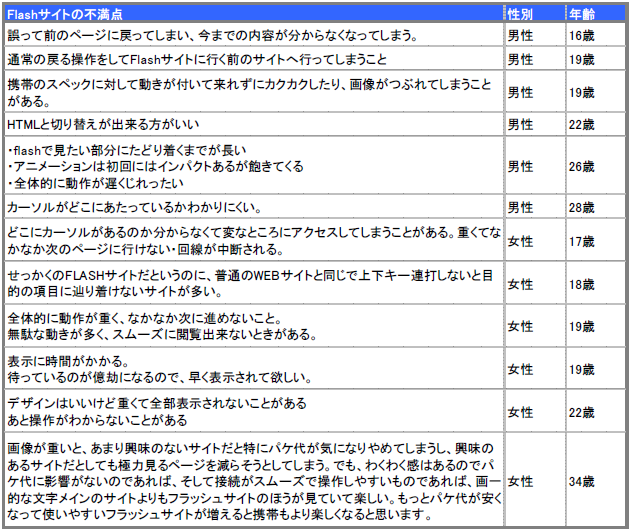Select the comment starting with '誤って前のページに戻って'
The image size is (632, 532).
[x=212, y=36]
